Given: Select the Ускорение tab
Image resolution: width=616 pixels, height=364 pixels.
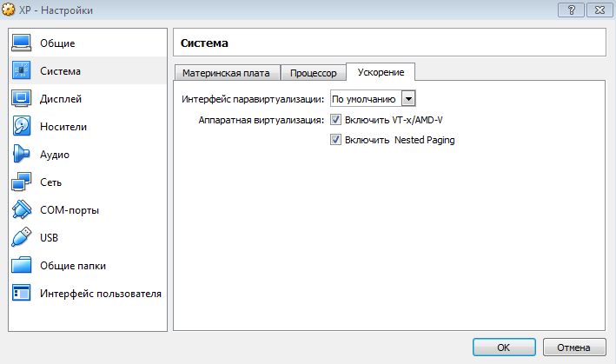Looking at the screenshot, I should 381,72.
